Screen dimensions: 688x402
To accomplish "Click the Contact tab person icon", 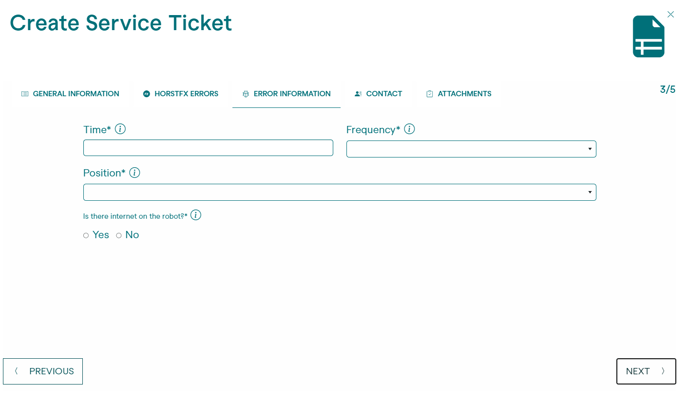I will (x=358, y=94).
